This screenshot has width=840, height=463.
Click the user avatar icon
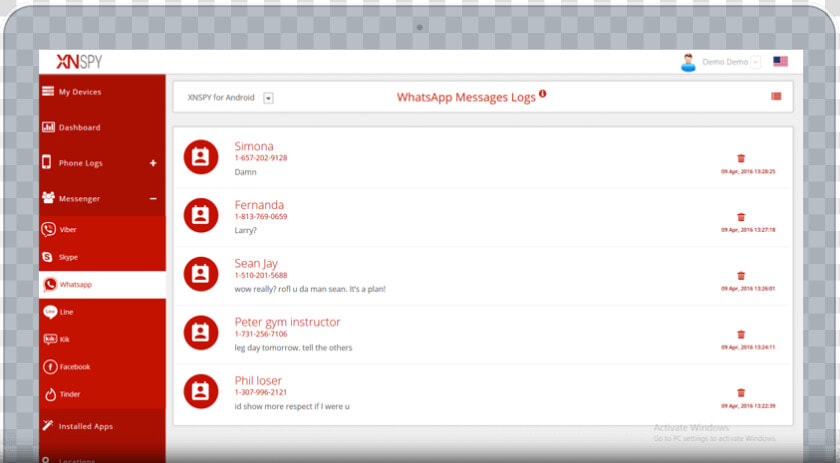click(688, 62)
